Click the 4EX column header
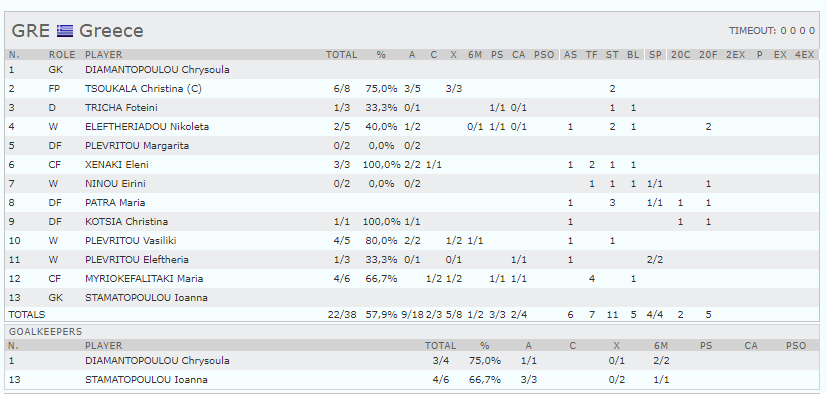Screen dimensions: 827x394 tap(804, 55)
